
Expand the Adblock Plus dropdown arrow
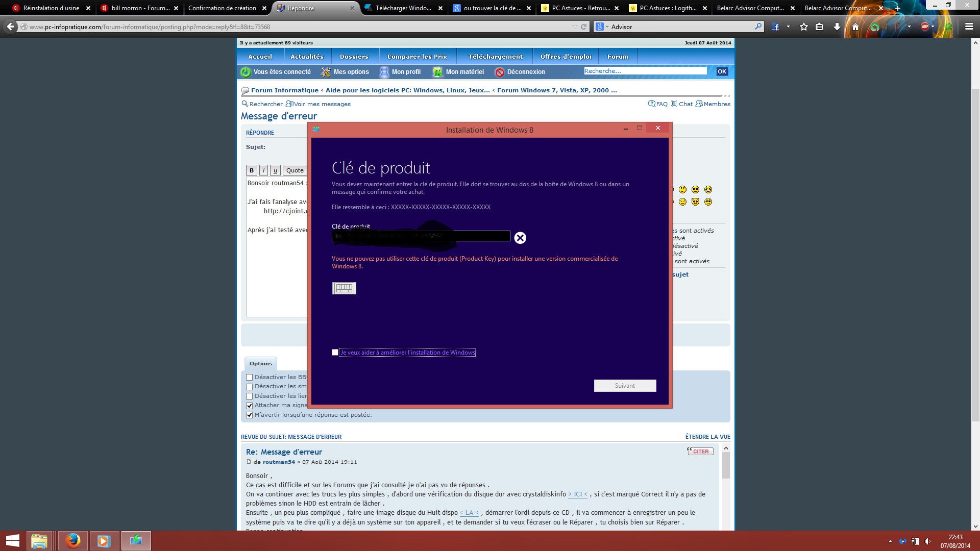point(933,27)
